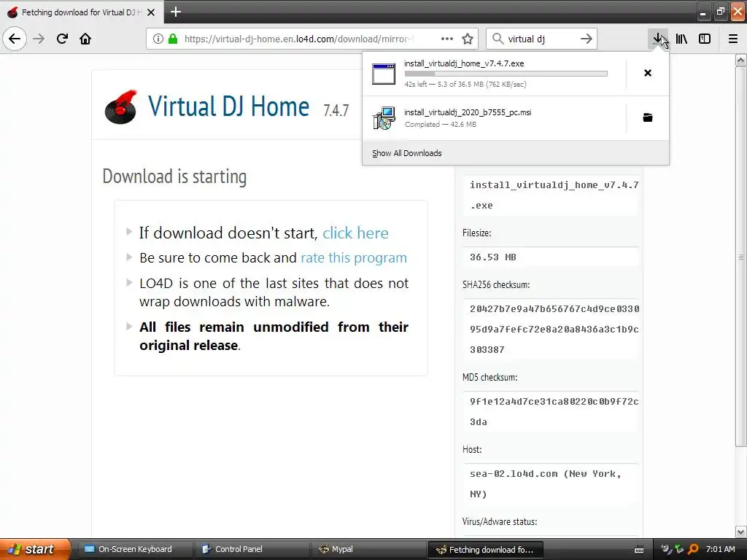The height and width of the screenshot is (560, 747).
Task: Reload the current page
Action: click(x=63, y=39)
